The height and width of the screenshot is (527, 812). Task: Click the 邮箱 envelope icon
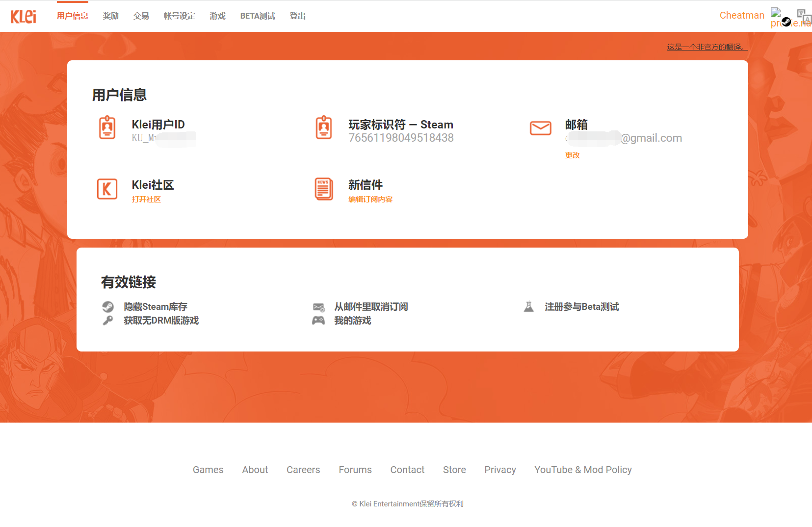pos(540,128)
